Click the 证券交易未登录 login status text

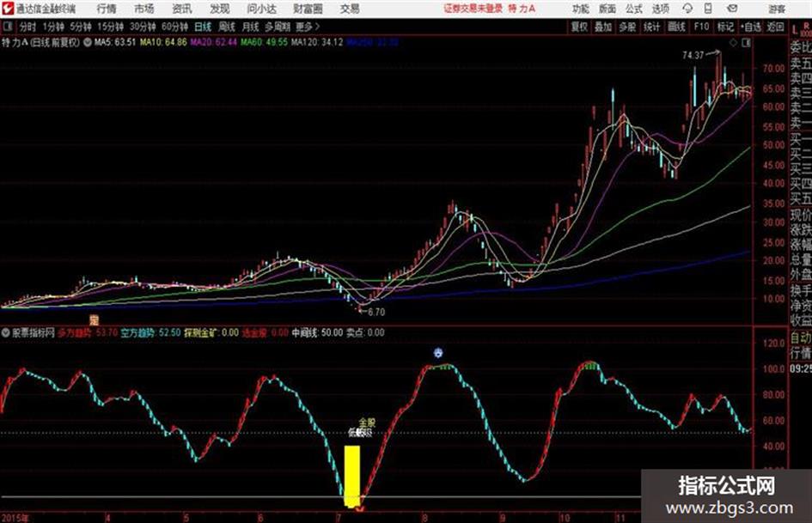point(473,9)
